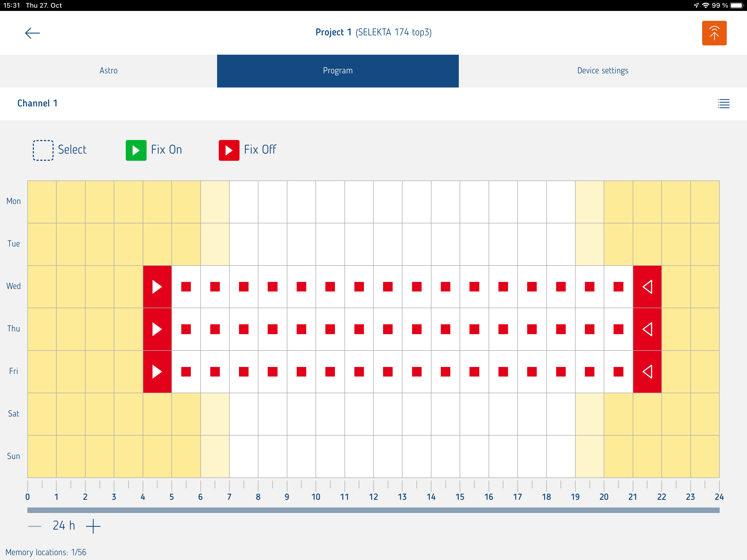This screenshot has height=560, width=747.
Task: Click the horizontal timeline scrollbar
Action: click(373, 510)
